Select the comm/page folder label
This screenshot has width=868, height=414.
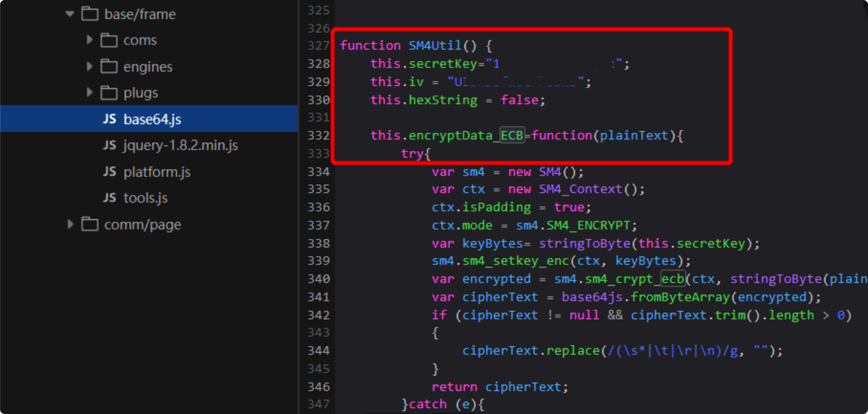click(143, 225)
